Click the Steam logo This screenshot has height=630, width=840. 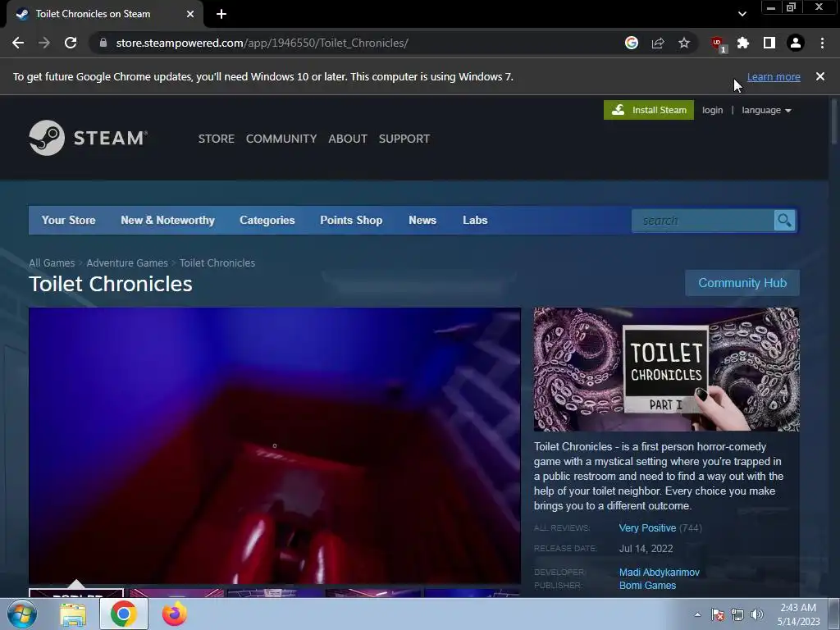click(88, 138)
